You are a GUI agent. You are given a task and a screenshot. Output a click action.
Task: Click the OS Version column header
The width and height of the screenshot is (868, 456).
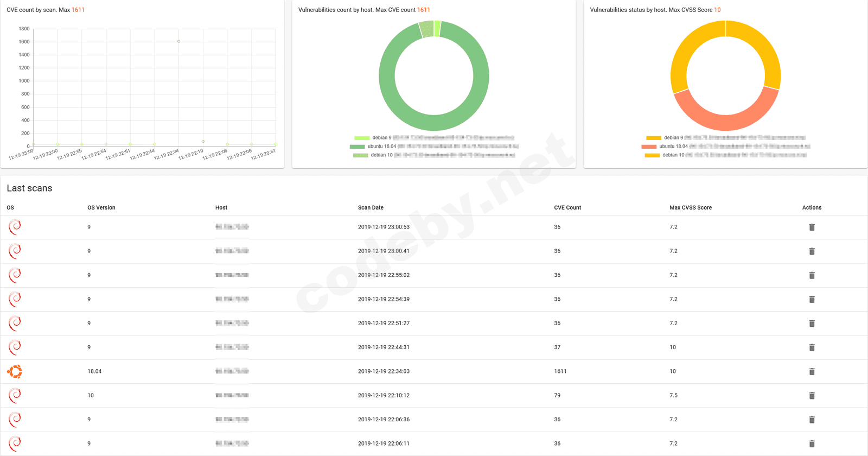101,207
